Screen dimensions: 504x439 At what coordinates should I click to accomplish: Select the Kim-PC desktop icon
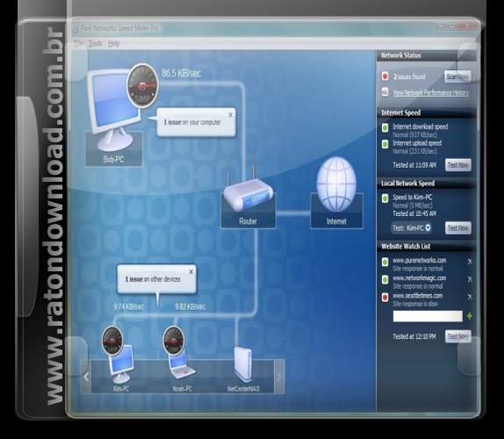pos(121,364)
